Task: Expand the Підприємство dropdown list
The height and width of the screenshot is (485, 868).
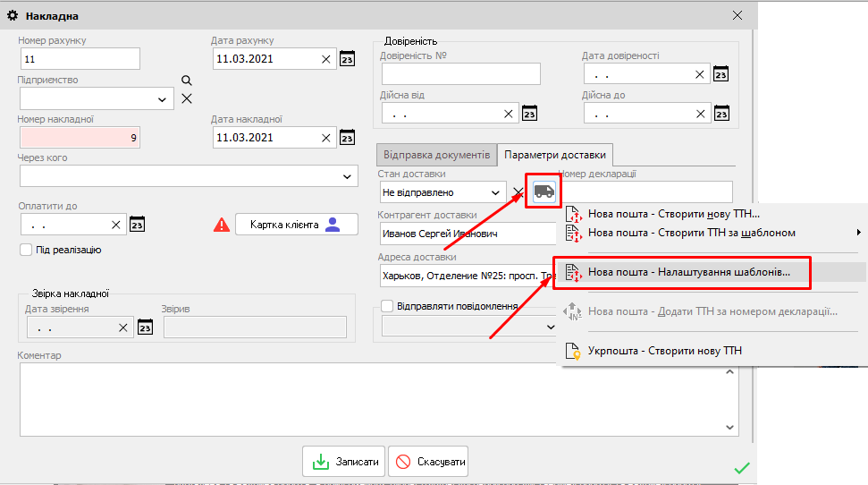Action: 163,99
